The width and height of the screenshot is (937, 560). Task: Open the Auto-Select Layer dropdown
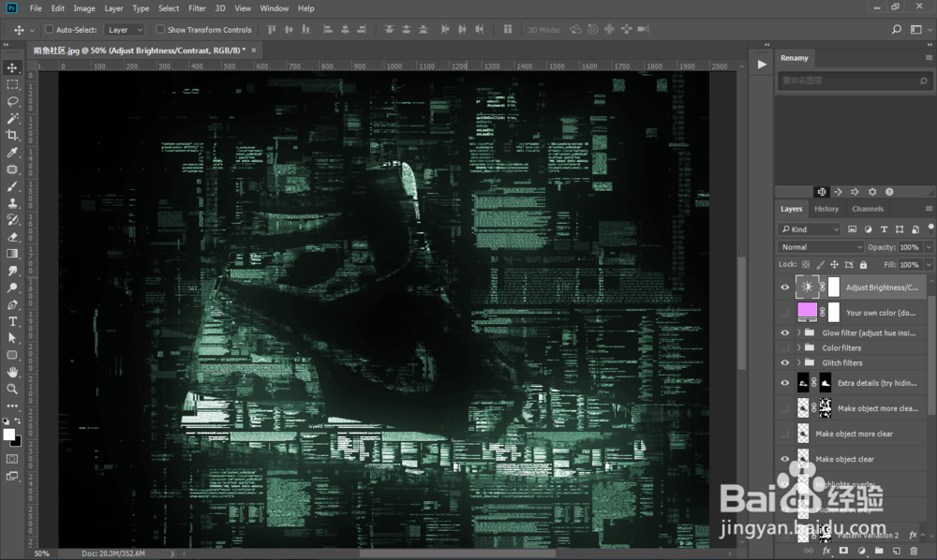tap(125, 29)
